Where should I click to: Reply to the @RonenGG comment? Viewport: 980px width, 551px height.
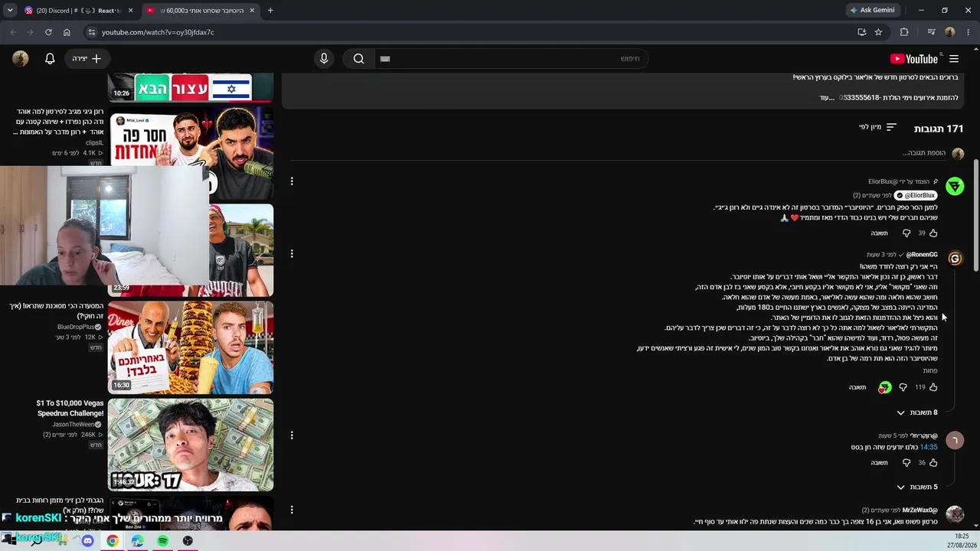coord(857,387)
